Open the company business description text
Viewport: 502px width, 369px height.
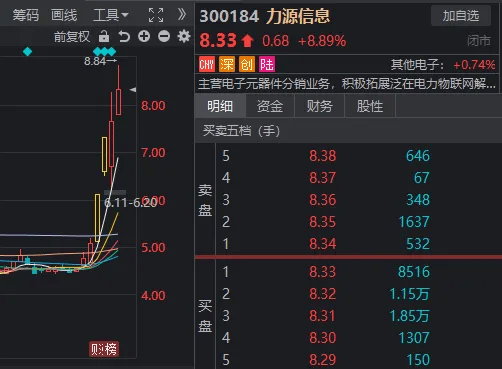click(x=347, y=84)
